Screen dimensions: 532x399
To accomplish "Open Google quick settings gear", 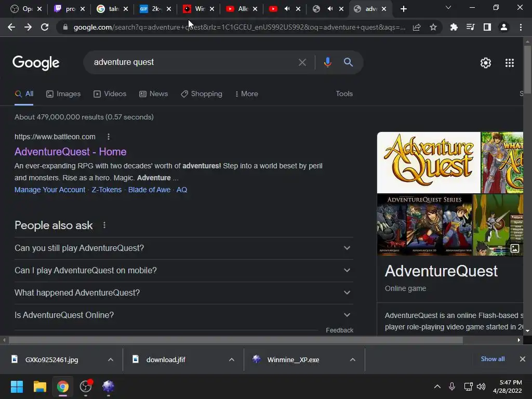I will point(486,63).
